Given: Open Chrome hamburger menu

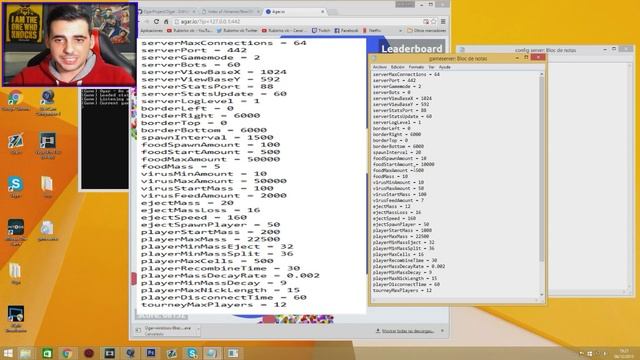Looking at the screenshot, I should (x=443, y=21).
